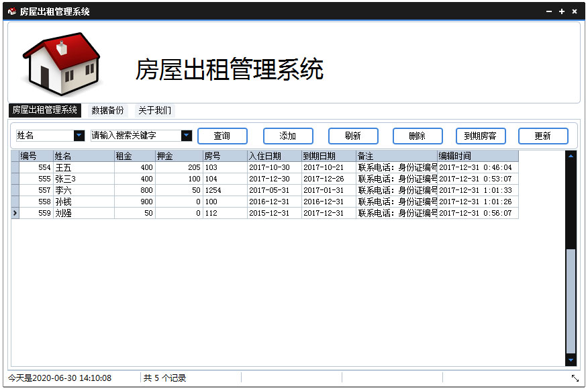Click the title bar minimize button
The width and height of the screenshot is (588, 389).
tap(549, 11)
